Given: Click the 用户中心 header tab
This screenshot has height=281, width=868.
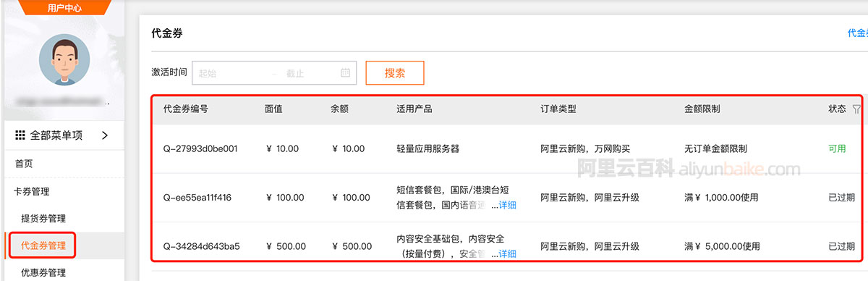Looking at the screenshot, I should pyautogui.click(x=64, y=7).
